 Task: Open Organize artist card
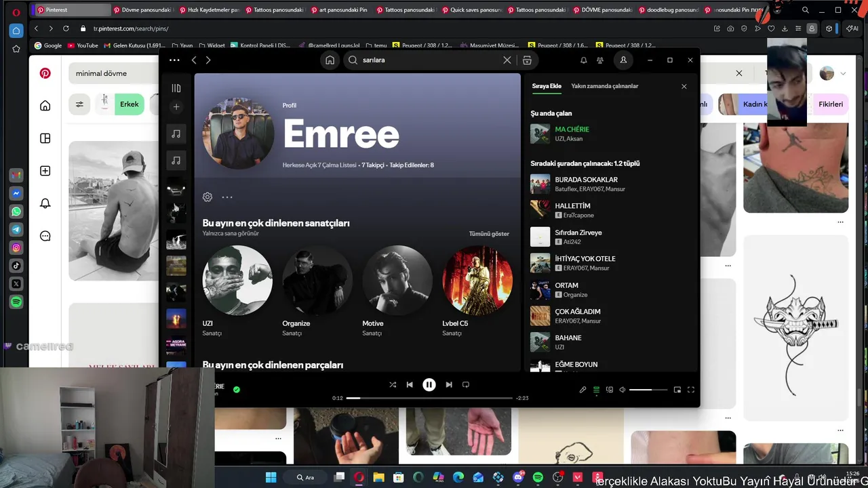tap(317, 291)
